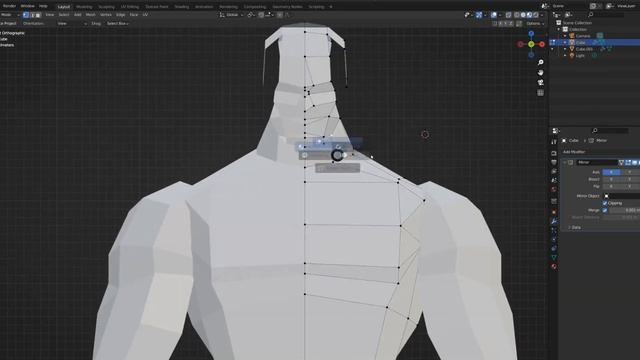This screenshot has height=360, width=640.
Task: Open Output properties tab icon
Action: pos(554,162)
